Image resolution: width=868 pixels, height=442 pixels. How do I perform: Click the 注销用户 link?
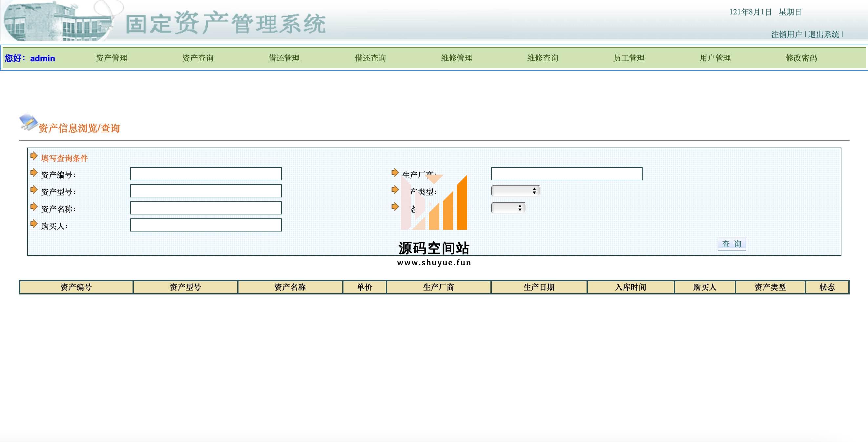point(786,34)
